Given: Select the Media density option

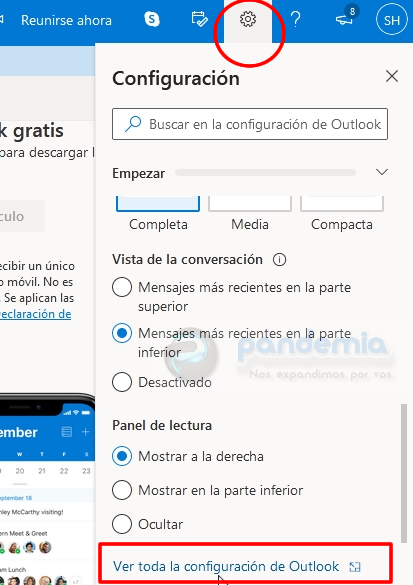Looking at the screenshot, I should [250, 213].
